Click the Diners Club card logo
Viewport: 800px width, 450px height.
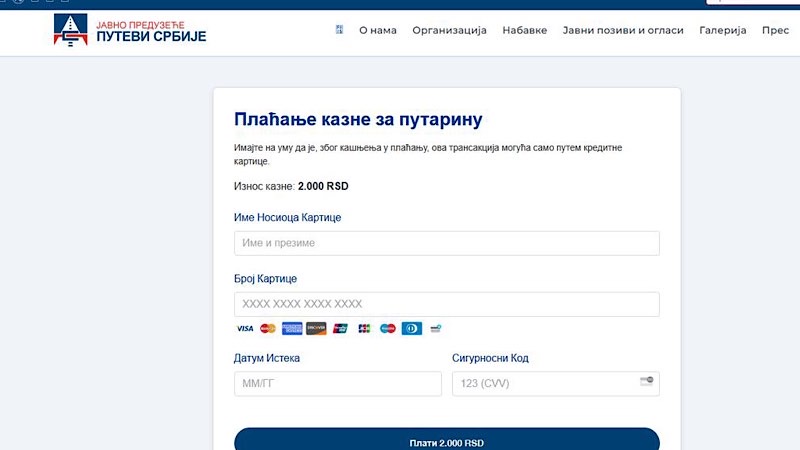click(412, 329)
